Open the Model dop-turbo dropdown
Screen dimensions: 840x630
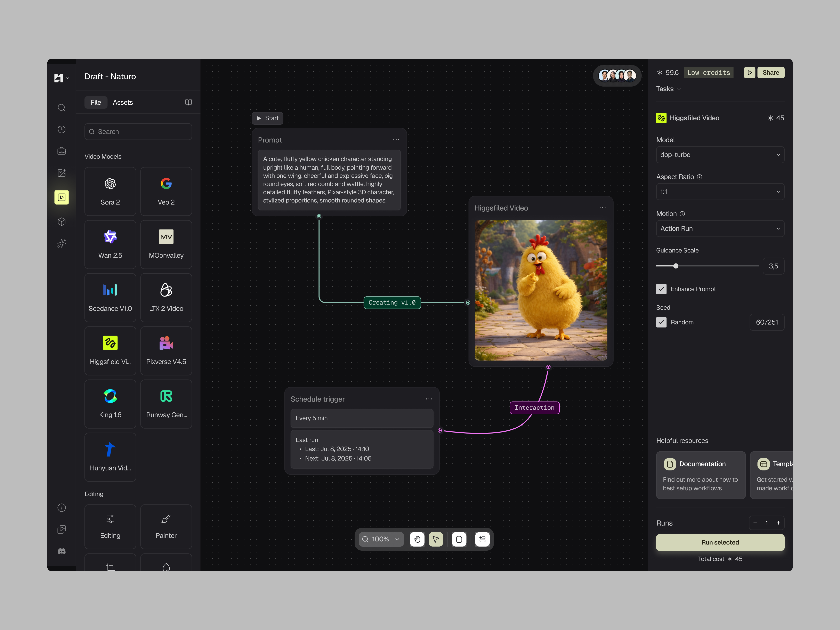[720, 155]
